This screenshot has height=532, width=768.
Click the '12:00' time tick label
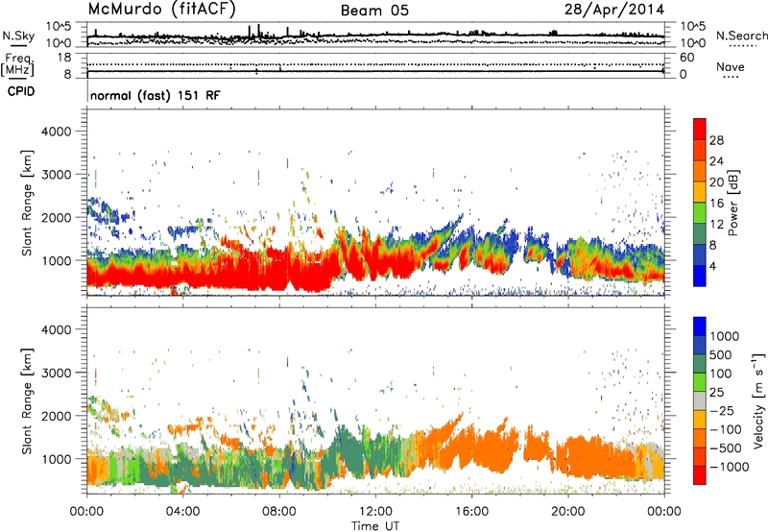(x=375, y=512)
